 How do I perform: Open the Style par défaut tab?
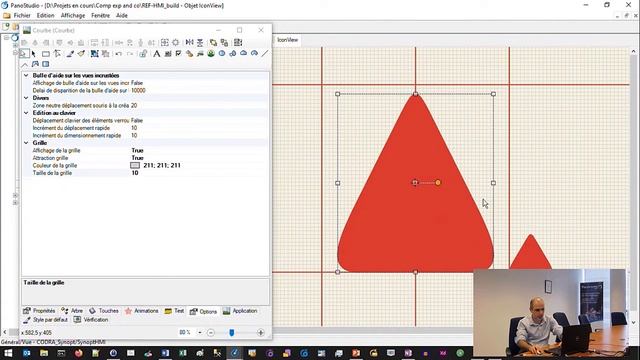45,320
